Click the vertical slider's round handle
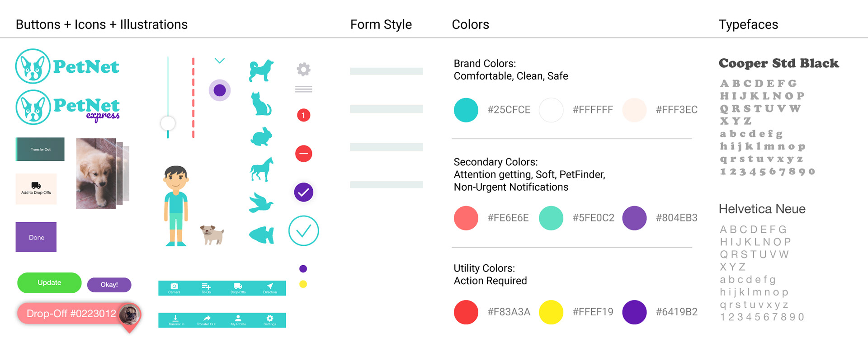This screenshot has height=347, width=868. [x=168, y=123]
